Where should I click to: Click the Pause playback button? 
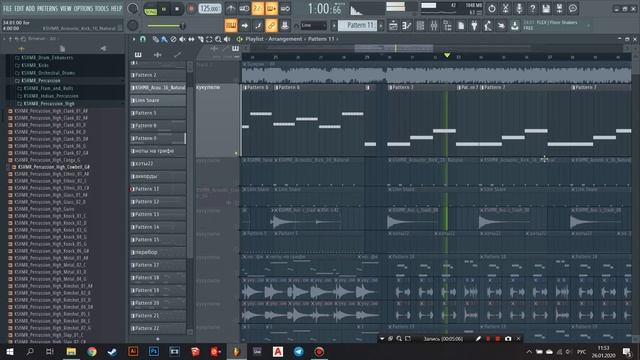(164, 9)
